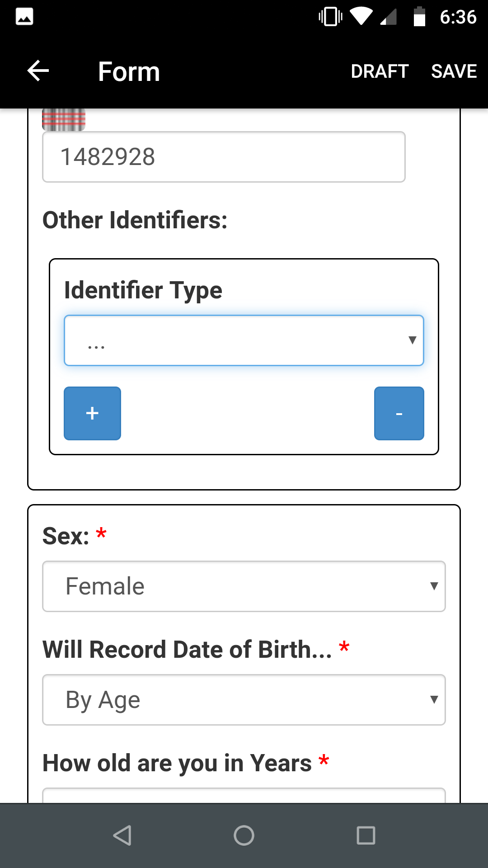This screenshot has width=488, height=868.
Task: Save the form as DRAFT
Action: [x=380, y=71]
